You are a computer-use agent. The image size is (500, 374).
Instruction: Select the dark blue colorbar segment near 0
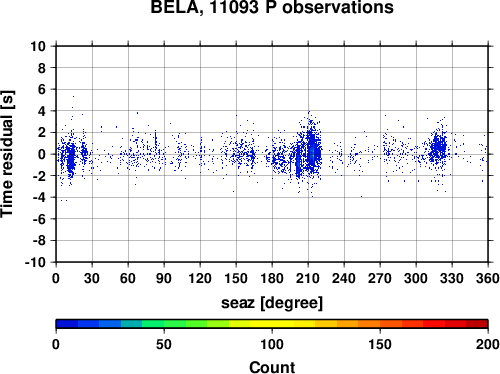tap(67, 324)
